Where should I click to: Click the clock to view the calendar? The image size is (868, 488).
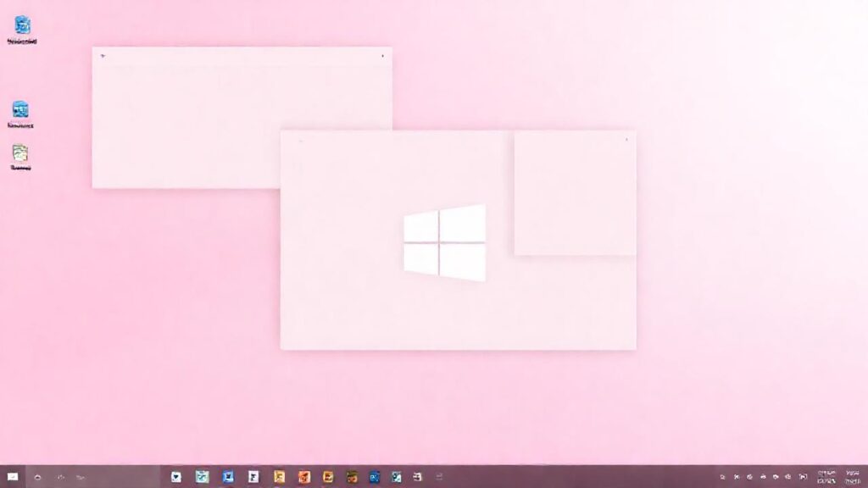click(x=826, y=476)
